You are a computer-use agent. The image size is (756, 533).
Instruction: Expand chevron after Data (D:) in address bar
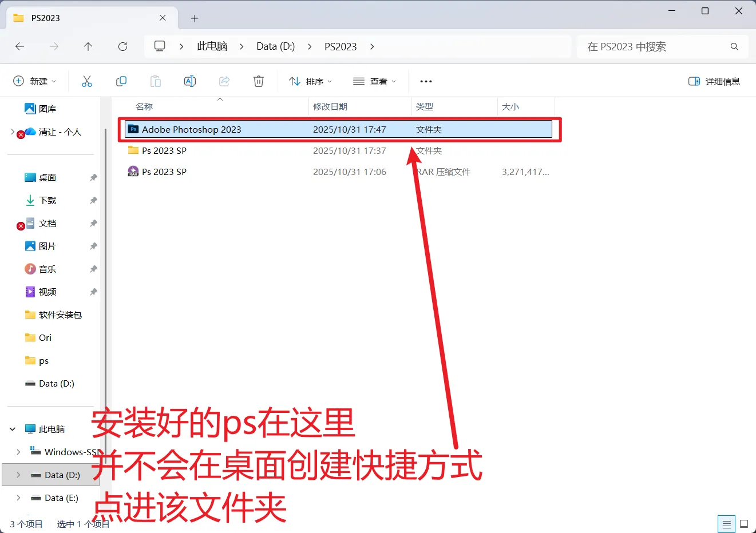pyautogui.click(x=310, y=46)
